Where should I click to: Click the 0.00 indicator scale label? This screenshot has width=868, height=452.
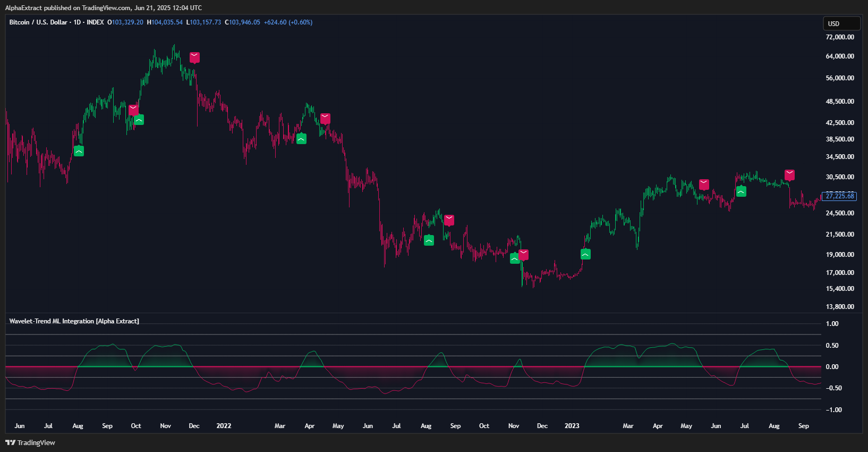(x=832, y=367)
